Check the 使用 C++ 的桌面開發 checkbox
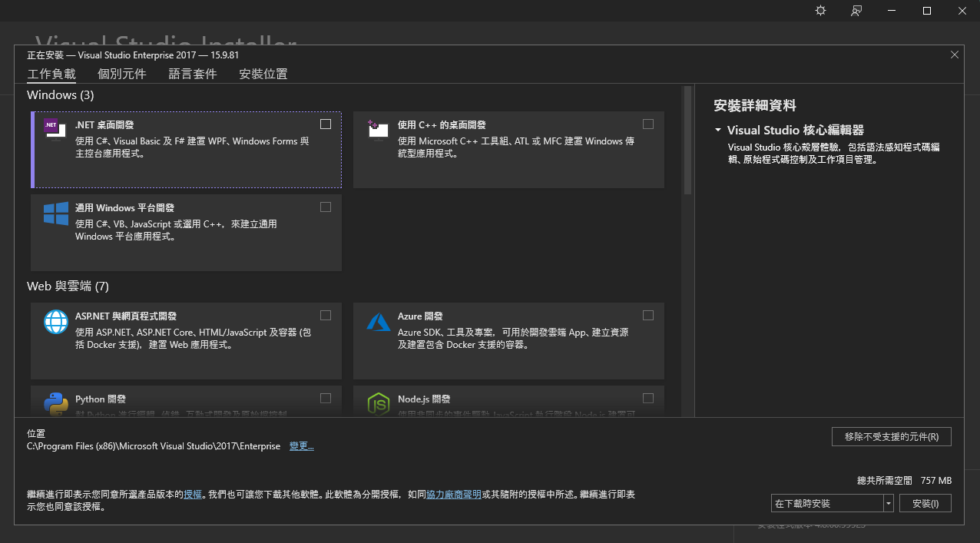The height and width of the screenshot is (543, 980). [648, 124]
